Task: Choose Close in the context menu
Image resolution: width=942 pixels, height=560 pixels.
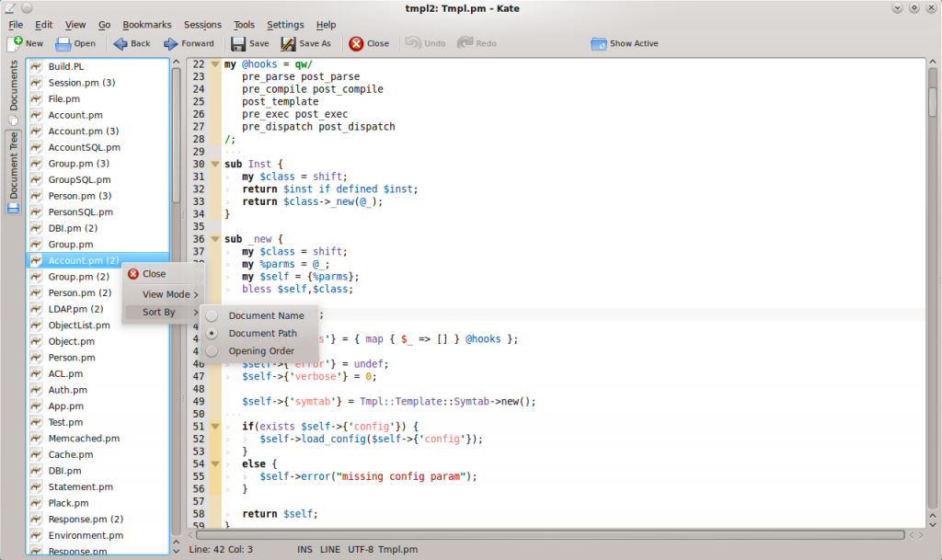Action: [x=154, y=274]
